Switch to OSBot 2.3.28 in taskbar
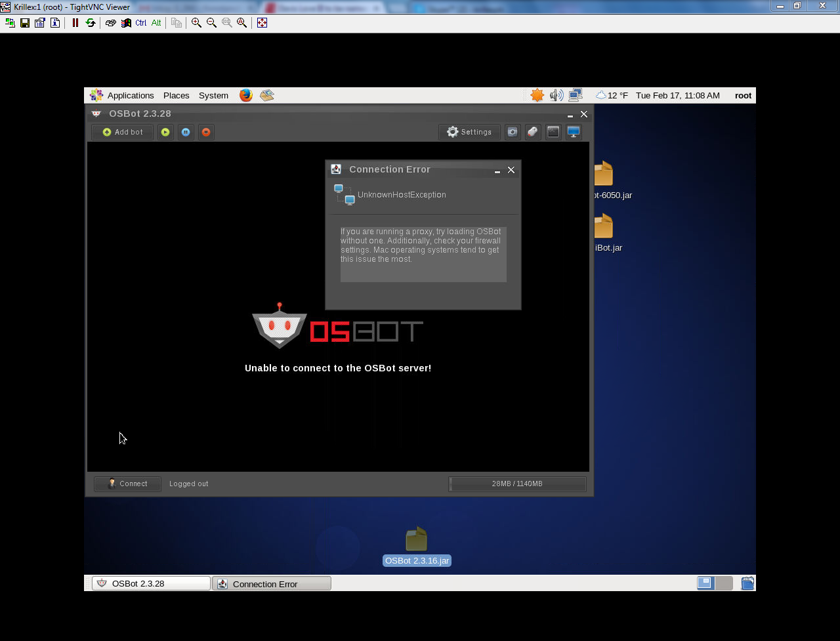 click(151, 583)
